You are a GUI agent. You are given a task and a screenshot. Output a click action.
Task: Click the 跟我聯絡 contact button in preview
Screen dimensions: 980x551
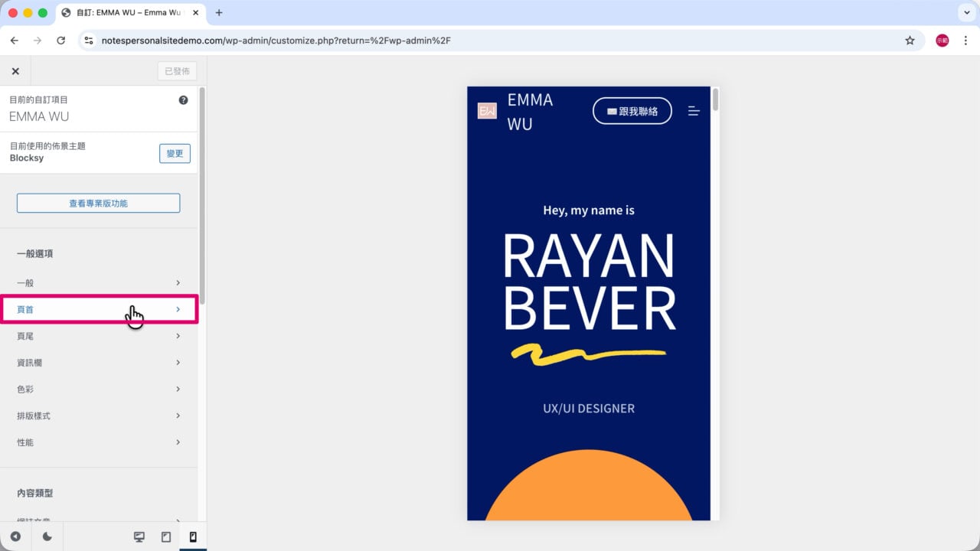point(632,111)
